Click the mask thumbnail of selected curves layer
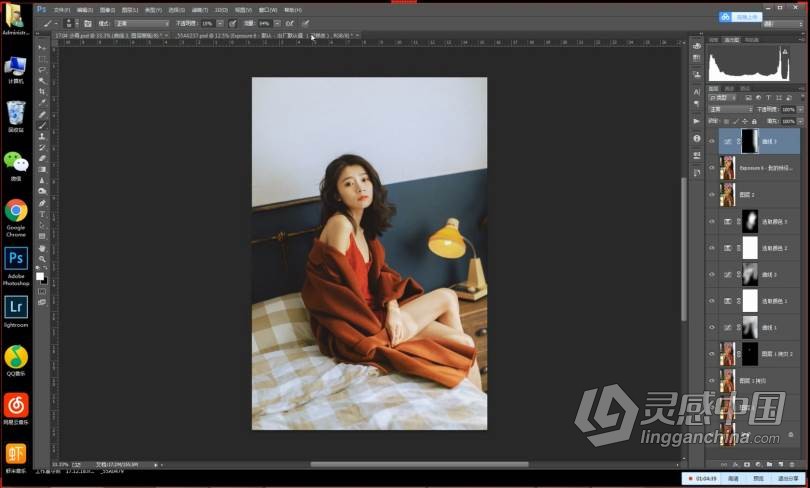The width and height of the screenshot is (810, 488). pyautogui.click(x=750, y=141)
